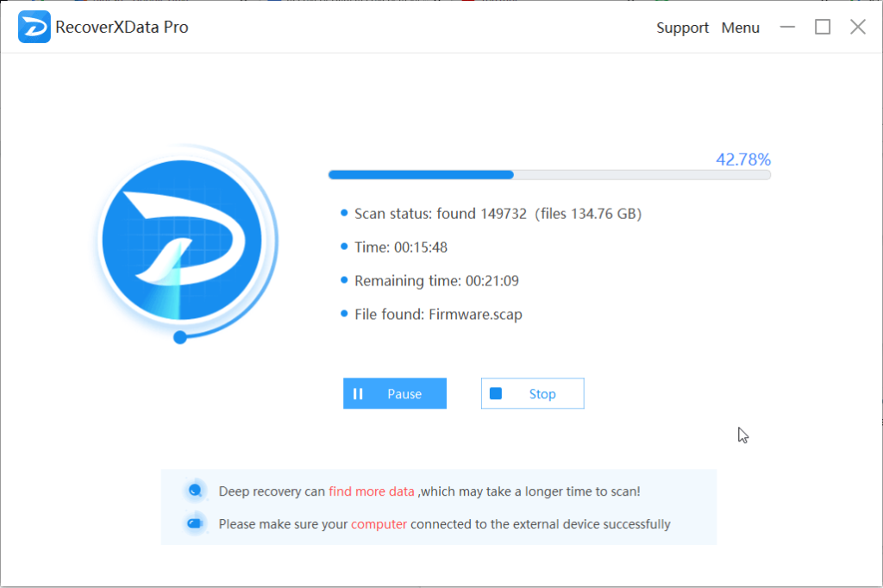Open the Menu option in title bar
The width and height of the screenshot is (883, 588).
pos(740,28)
